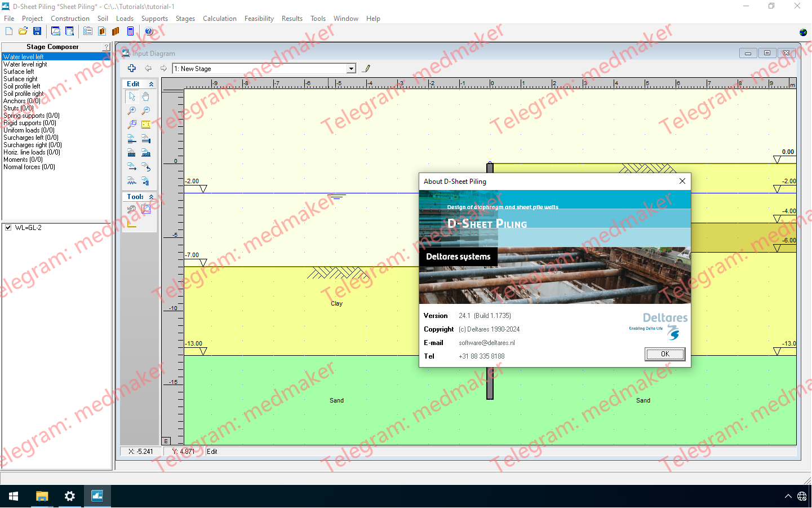The width and height of the screenshot is (812, 508).
Task: Choose the Add spring support tool
Action: [132, 181]
